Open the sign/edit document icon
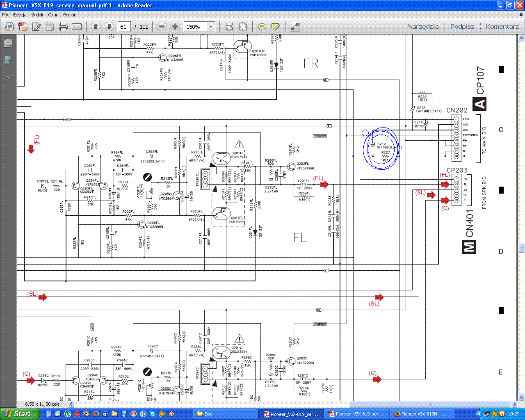 tap(37, 27)
